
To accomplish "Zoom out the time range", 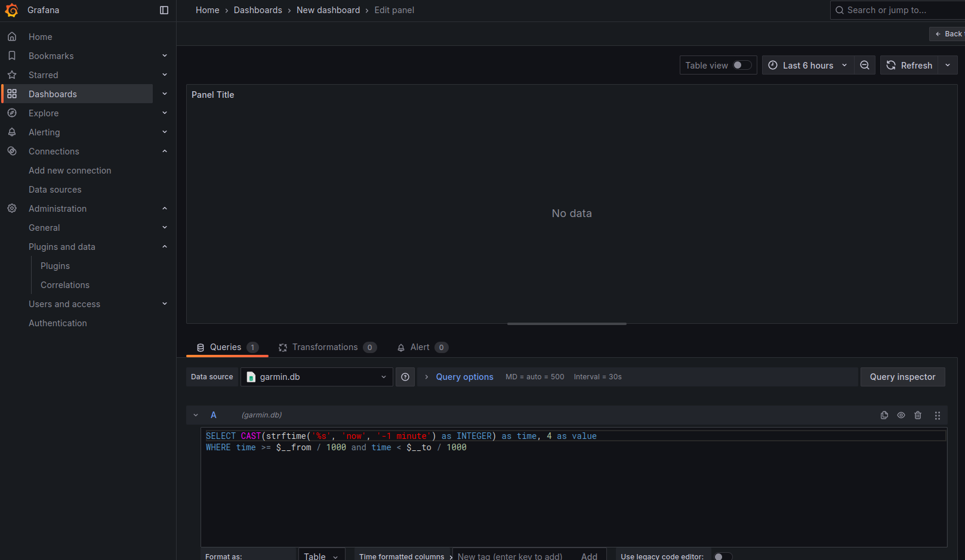I will 865,66.
